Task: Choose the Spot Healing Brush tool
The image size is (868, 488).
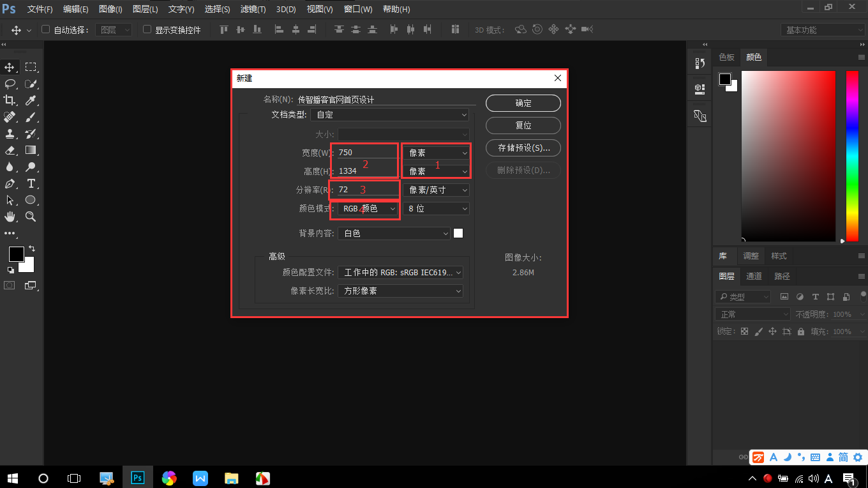Action: coord(10,117)
